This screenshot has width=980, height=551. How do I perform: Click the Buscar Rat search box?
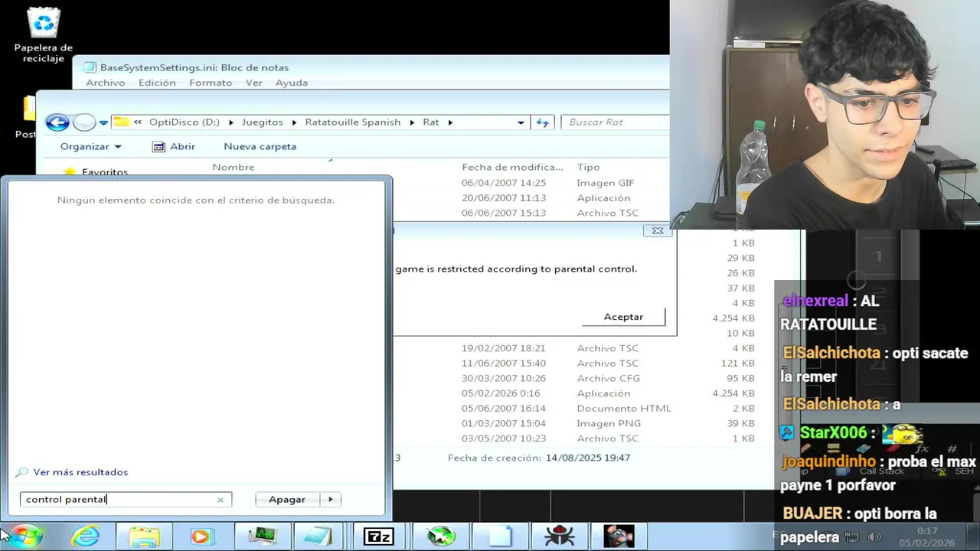[x=615, y=122]
